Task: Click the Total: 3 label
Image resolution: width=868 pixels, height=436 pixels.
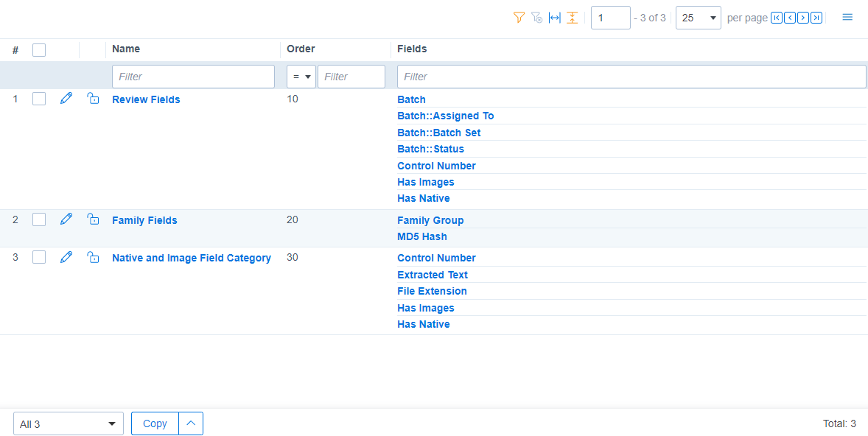Action: [x=839, y=423]
